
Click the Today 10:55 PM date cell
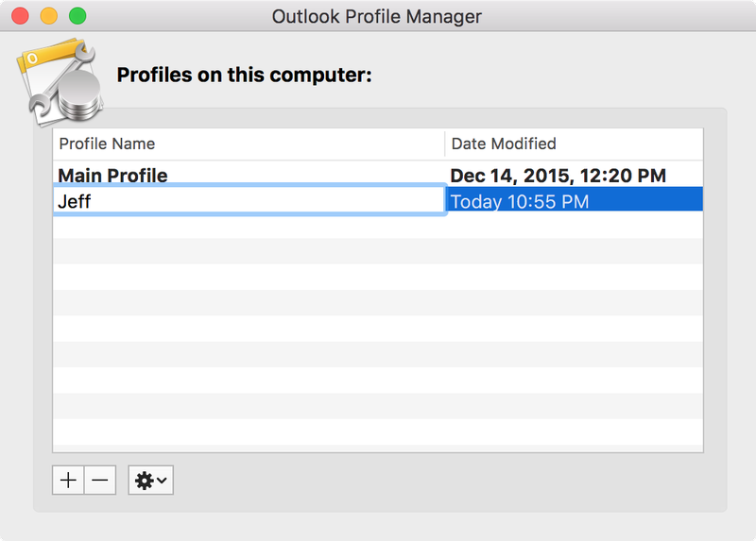pos(575,201)
